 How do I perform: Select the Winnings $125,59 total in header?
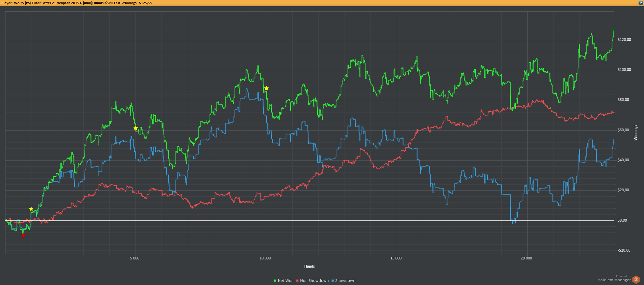(x=137, y=3)
